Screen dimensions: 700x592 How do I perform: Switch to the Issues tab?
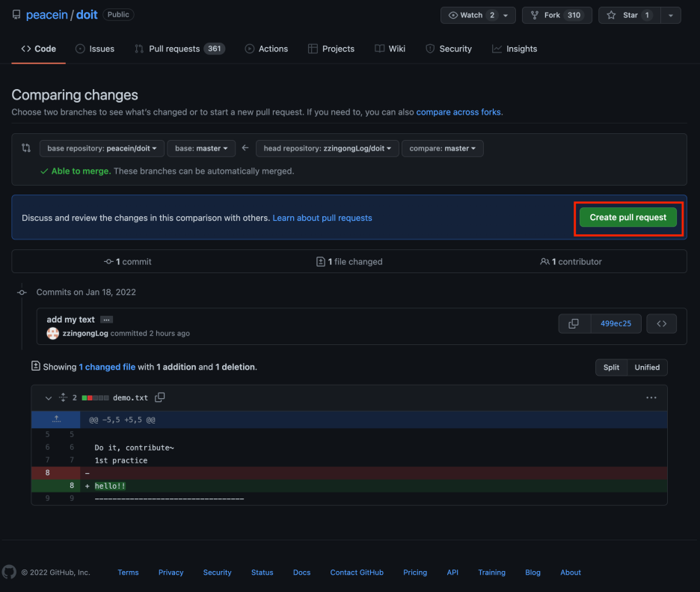95,49
